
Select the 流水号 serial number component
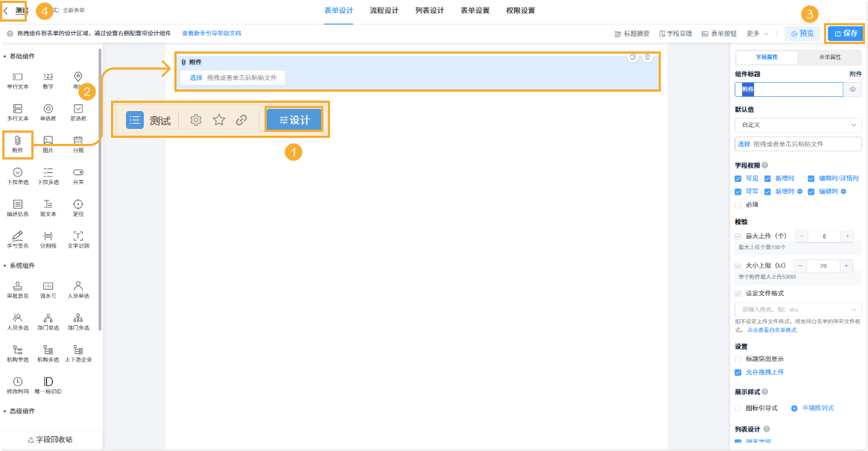click(48, 286)
